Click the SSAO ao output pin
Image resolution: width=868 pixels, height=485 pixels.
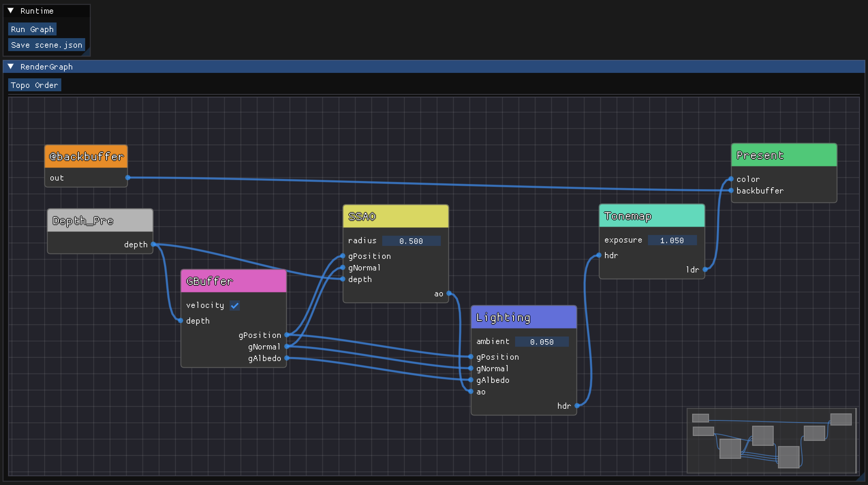click(449, 293)
